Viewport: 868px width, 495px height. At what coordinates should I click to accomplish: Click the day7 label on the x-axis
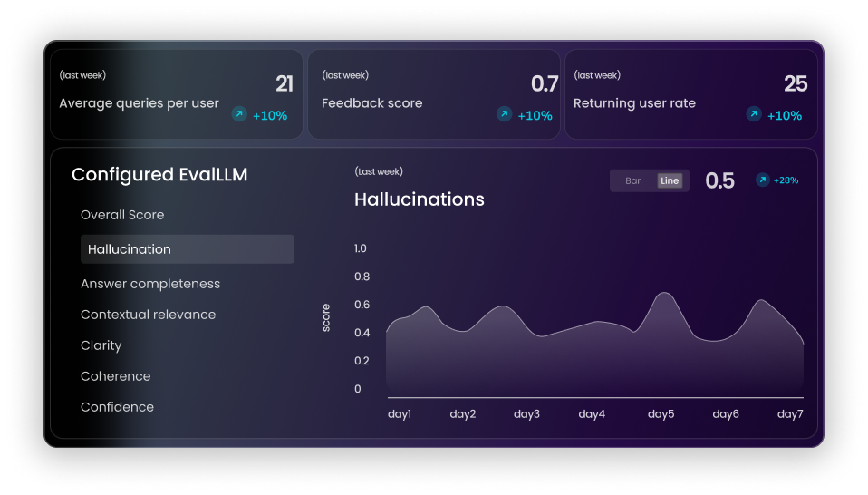tap(790, 414)
